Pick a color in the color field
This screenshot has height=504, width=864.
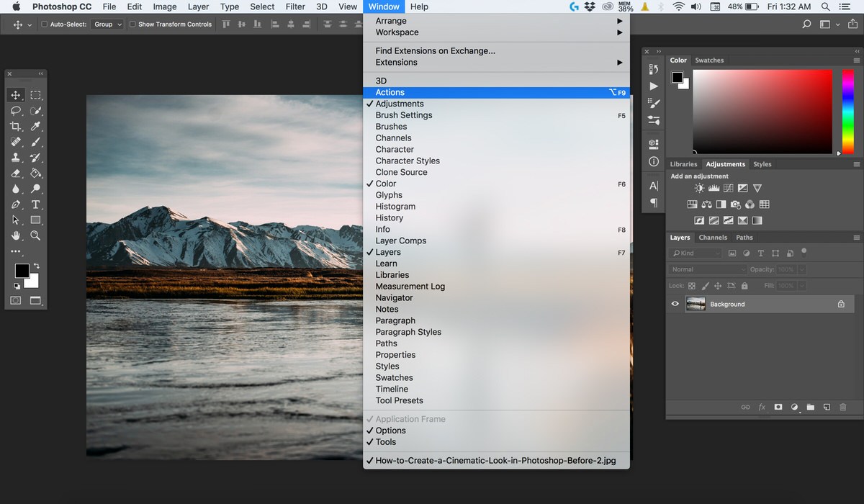pos(762,112)
